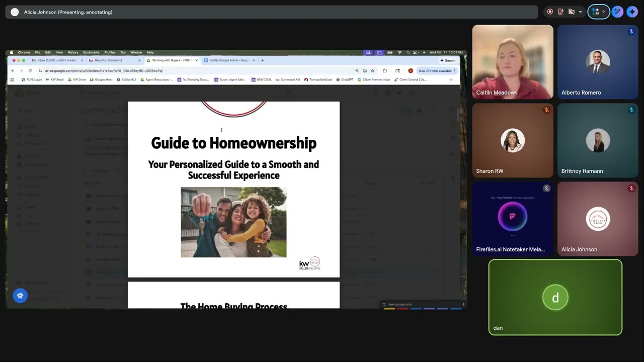Open Chrome menu in macOS menu bar
This screenshot has width=644, height=362.
pos(24,52)
